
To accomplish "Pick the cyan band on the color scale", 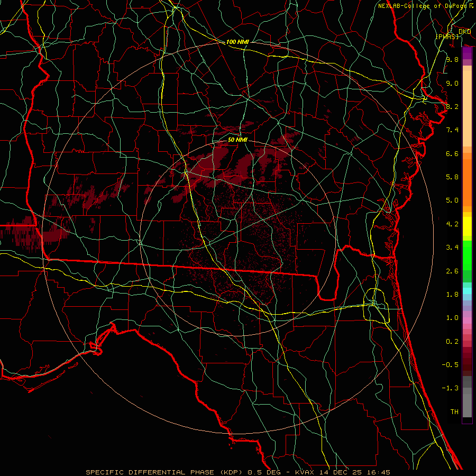I will pos(467,291).
